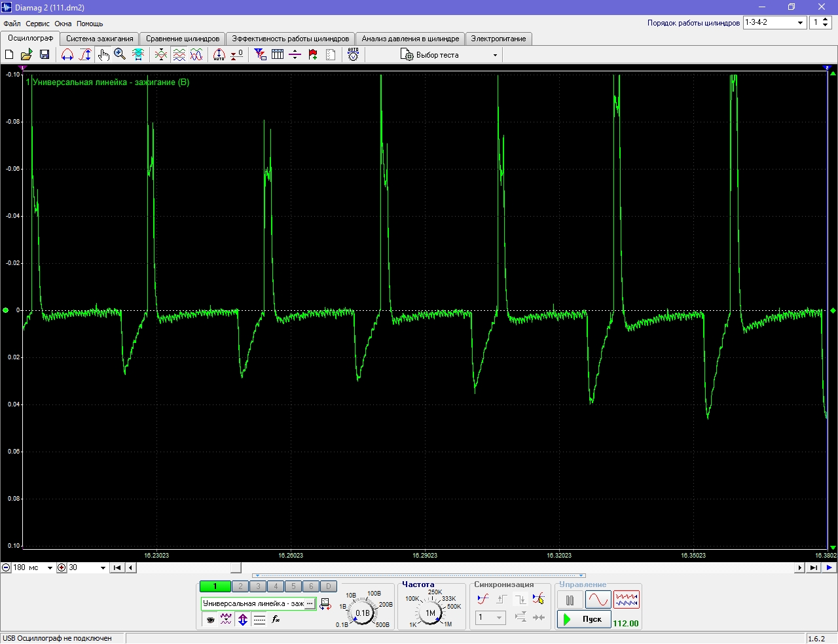The image size is (838, 644).
Task: Toggle the D channel button
Action: (x=329, y=586)
